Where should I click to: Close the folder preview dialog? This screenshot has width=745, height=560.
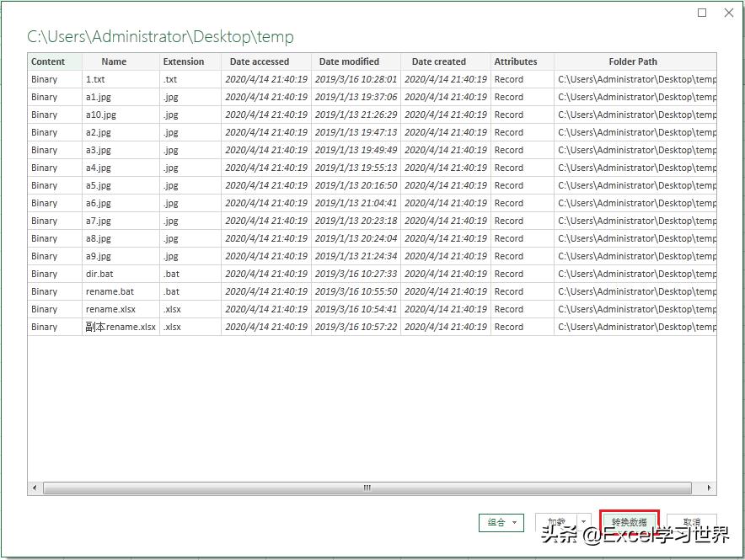pos(729,13)
